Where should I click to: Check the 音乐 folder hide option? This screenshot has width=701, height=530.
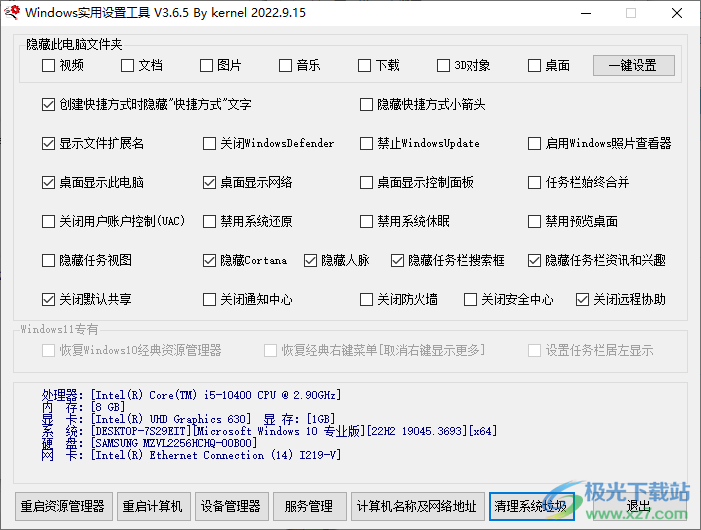(285, 66)
